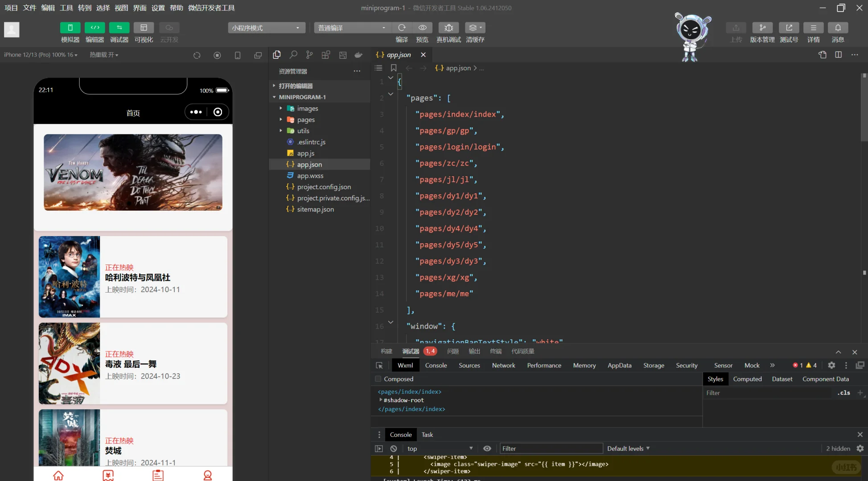The height and width of the screenshot is (481, 868).
Task: Open the 详情 details icon
Action: tap(813, 28)
